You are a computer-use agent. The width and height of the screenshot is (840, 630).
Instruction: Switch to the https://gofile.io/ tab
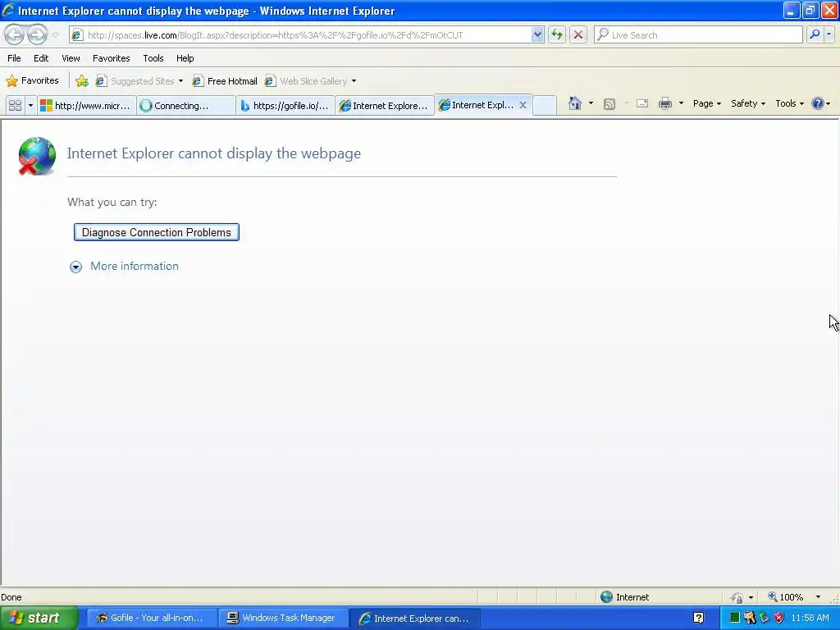pos(285,106)
